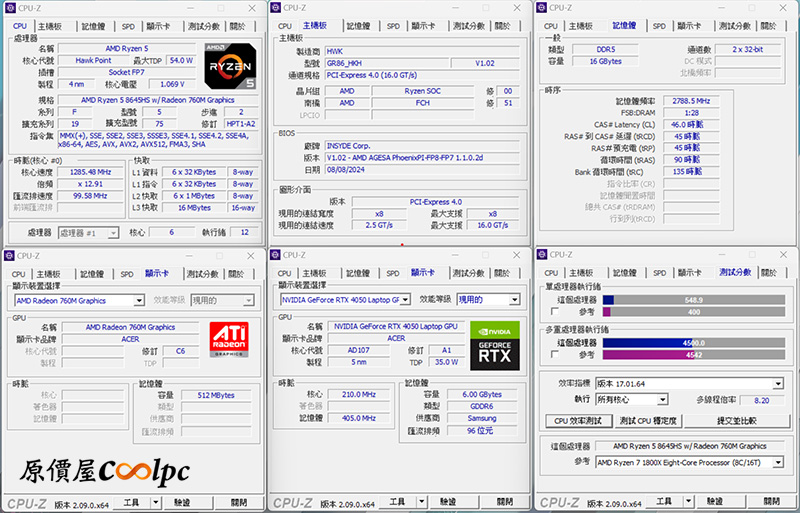This screenshot has height=513, width=800.
Task: Click 多線程倍率 8.20 value field
Action: 761,400
